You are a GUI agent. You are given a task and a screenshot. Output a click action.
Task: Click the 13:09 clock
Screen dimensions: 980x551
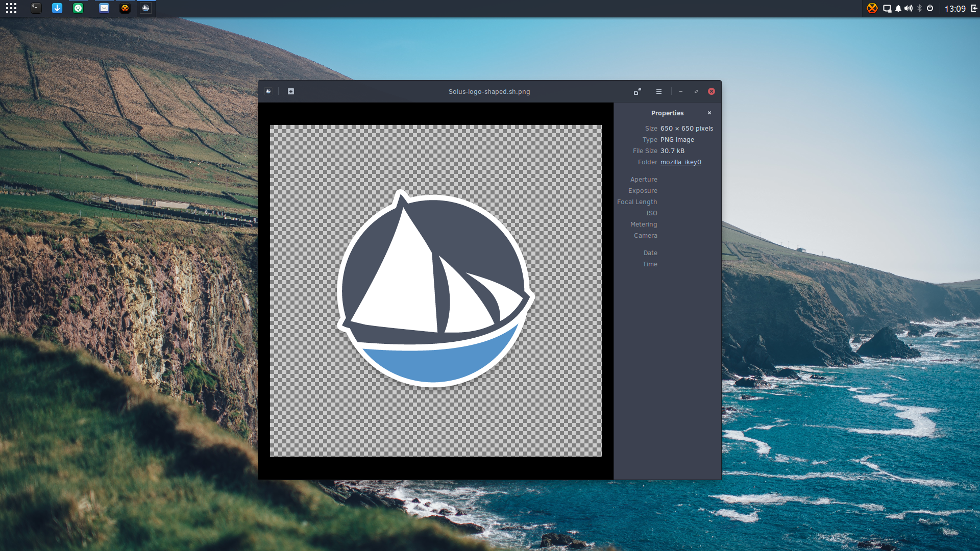[955, 9]
